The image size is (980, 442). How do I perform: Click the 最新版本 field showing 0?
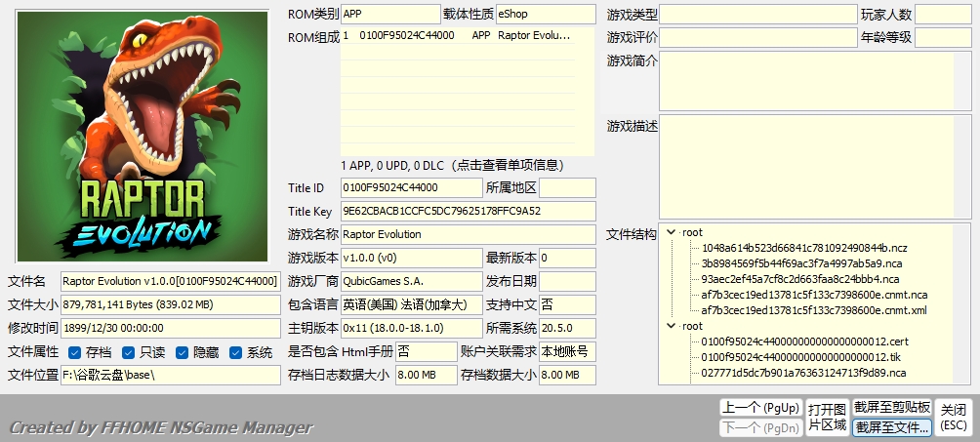[567, 258]
